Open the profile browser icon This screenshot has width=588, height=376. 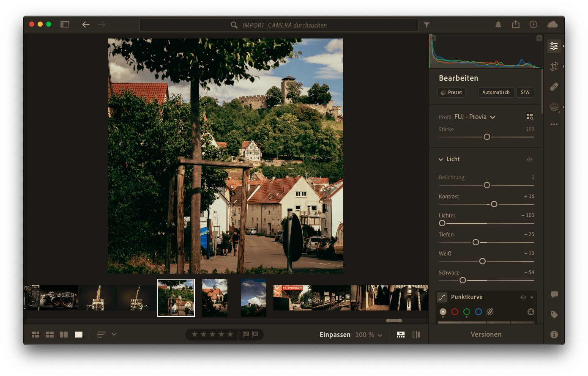pyautogui.click(x=529, y=117)
